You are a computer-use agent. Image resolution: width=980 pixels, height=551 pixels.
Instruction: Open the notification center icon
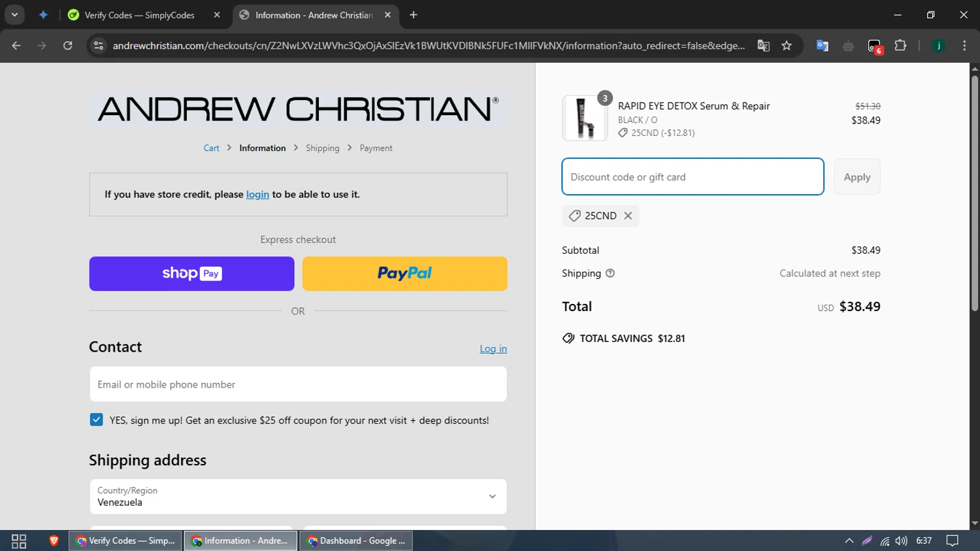click(953, 541)
